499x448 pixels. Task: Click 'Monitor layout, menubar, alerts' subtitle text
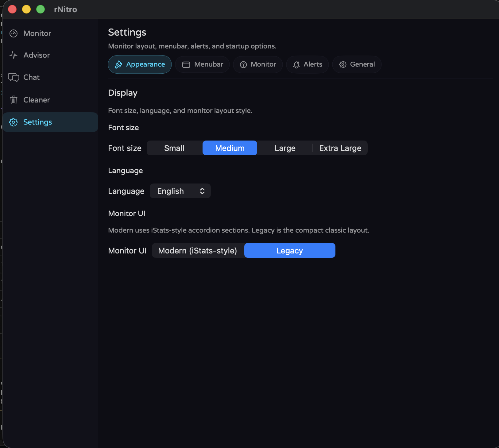click(192, 46)
